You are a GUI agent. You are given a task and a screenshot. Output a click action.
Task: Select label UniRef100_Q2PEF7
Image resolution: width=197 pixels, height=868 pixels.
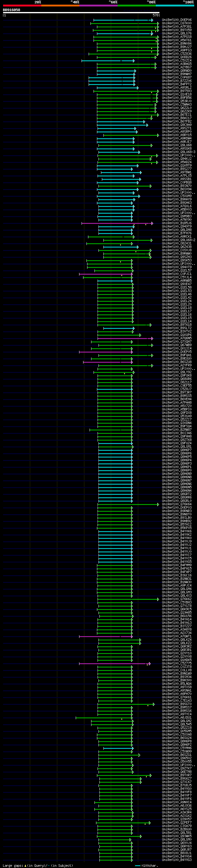pyautogui.click(x=176, y=823)
